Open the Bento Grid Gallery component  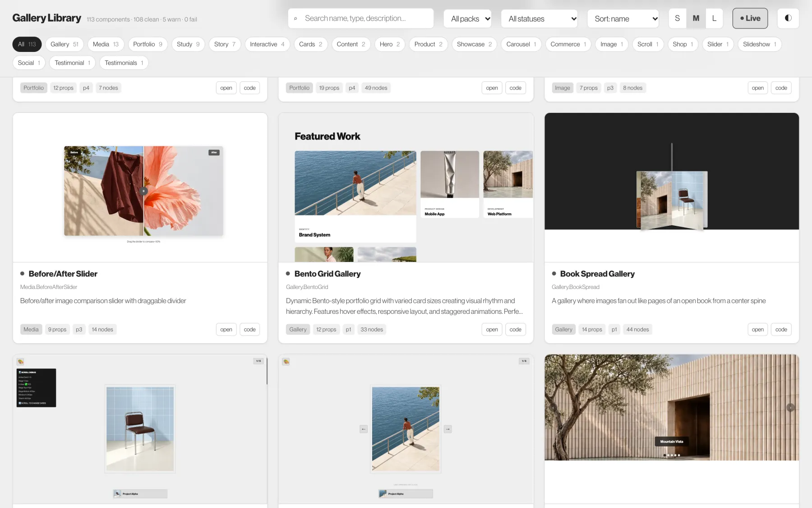pos(492,329)
